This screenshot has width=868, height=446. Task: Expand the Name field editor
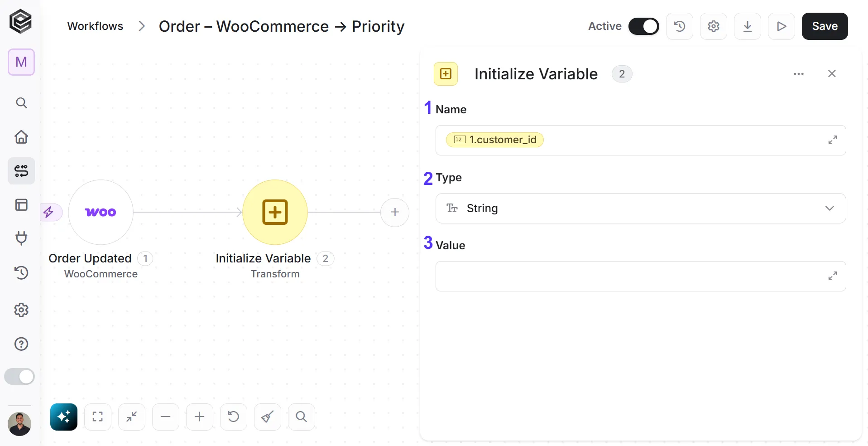[x=832, y=140]
